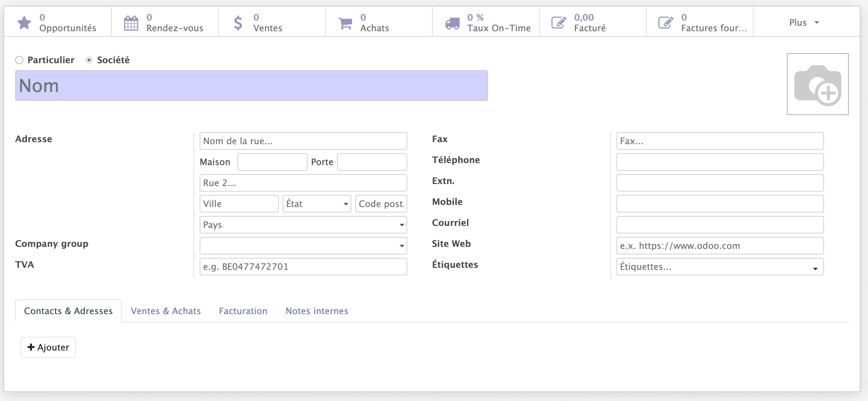This screenshot has width=868, height=401.
Task: Open the Notes internes tab
Action: pyautogui.click(x=316, y=311)
